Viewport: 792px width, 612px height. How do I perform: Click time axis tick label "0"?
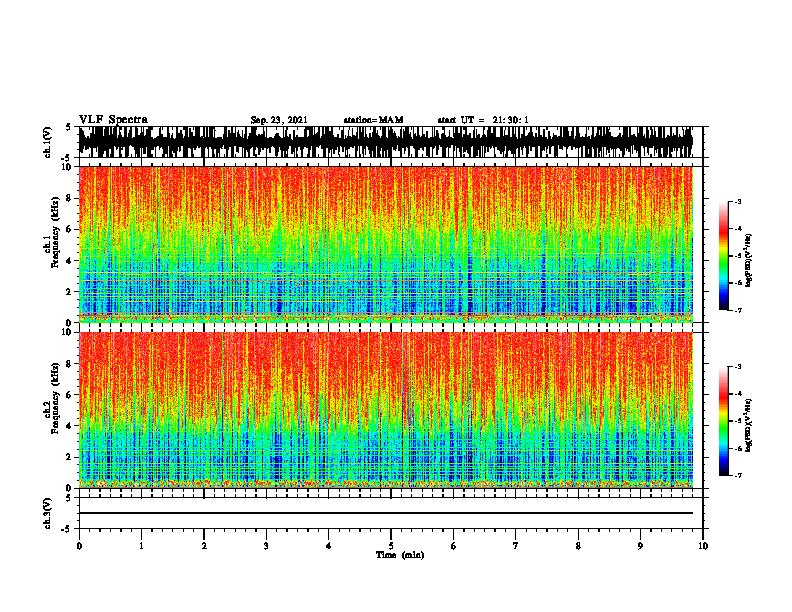(79, 546)
